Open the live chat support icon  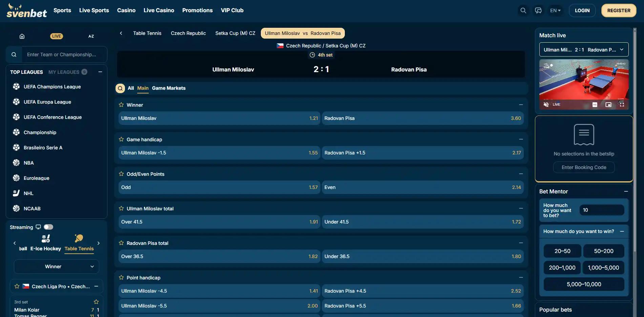tap(538, 10)
